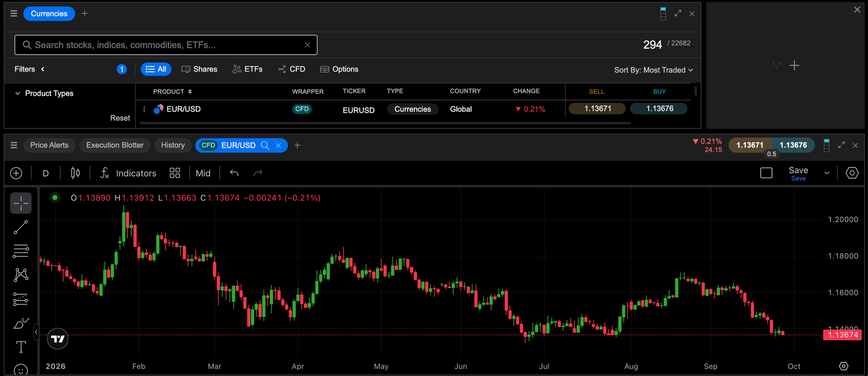The image size is (868, 376).
Task: Select the pattern drawing tool
Action: pyautogui.click(x=21, y=275)
